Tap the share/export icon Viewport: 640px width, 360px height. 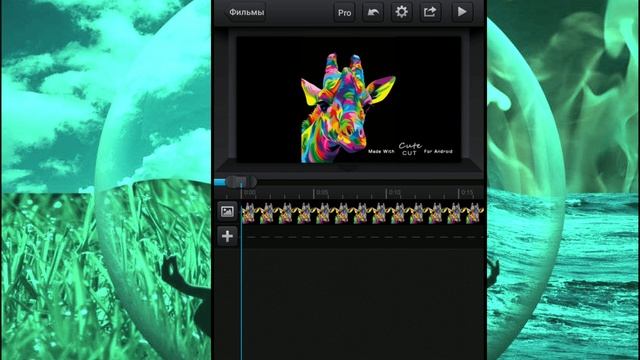pos(430,12)
